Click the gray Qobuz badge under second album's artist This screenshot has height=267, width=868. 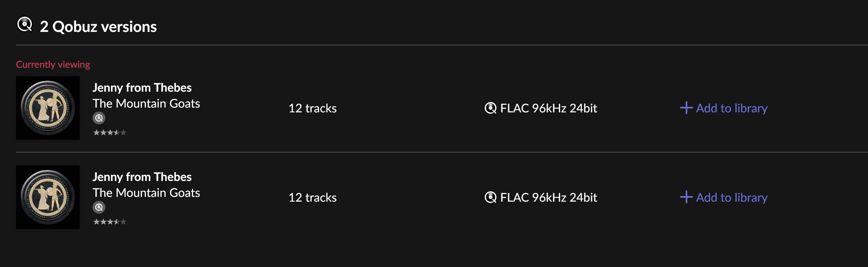99,207
